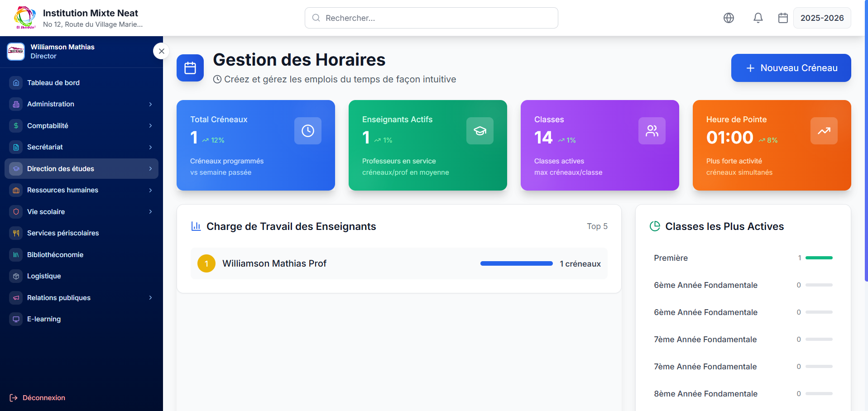Collapse the sidebar with the X button
The width and height of the screenshot is (868, 411).
[161, 51]
